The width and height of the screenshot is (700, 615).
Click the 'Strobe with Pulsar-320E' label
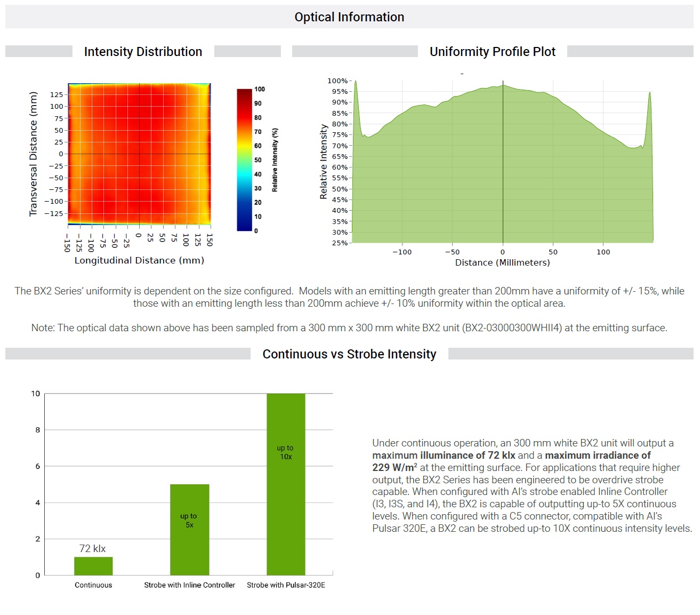point(286,585)
